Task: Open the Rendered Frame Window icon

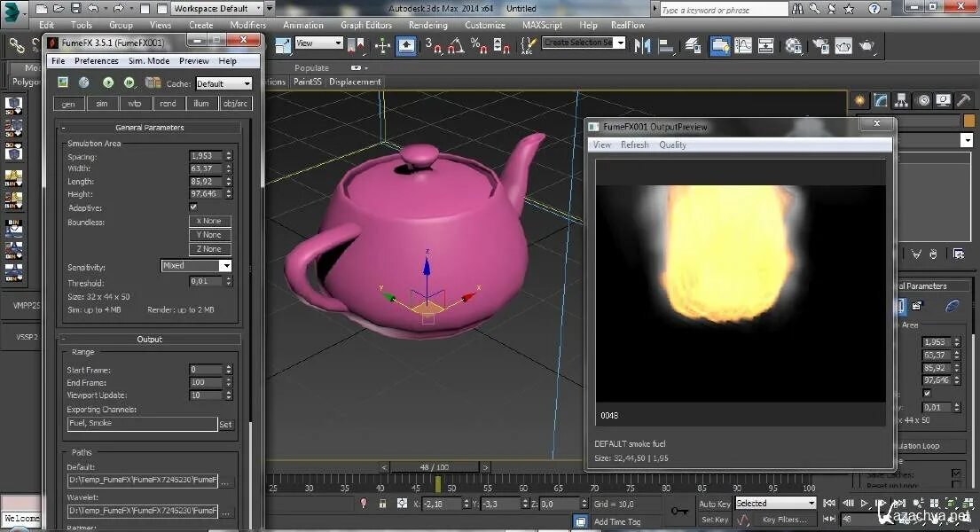Action: (843, 45)
